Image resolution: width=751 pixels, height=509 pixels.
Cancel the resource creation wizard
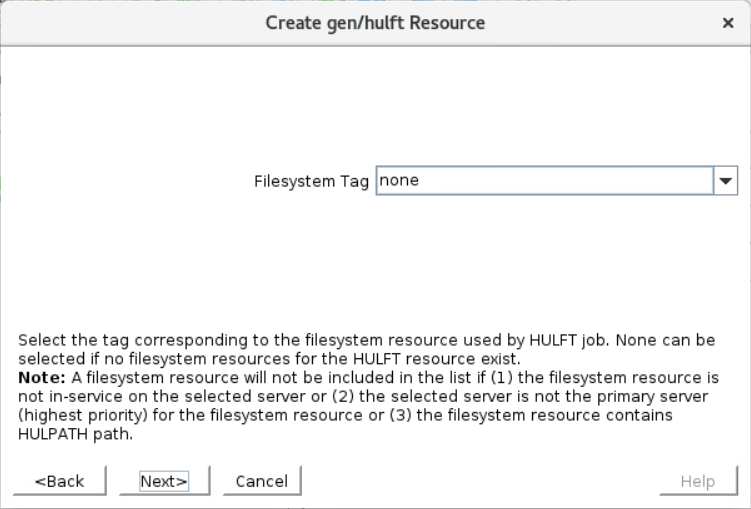click(262, 481)
